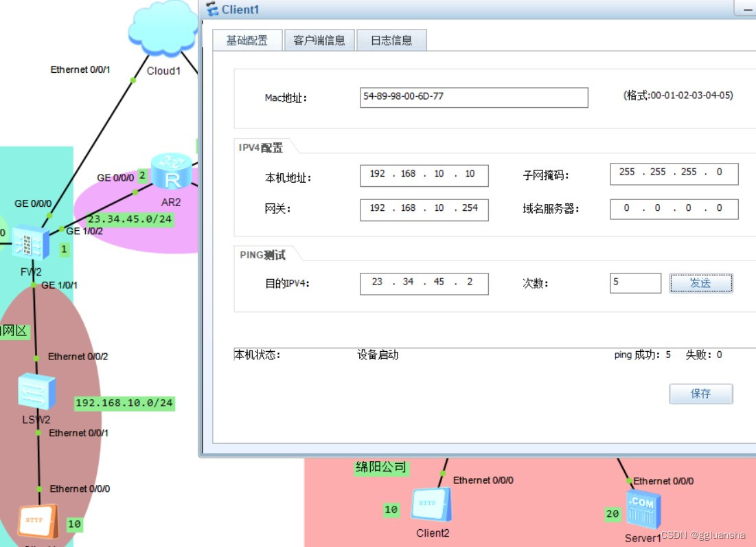Save client settings with 保存 button
This screenshot has width=756, height=547.
tap(701, 394)
